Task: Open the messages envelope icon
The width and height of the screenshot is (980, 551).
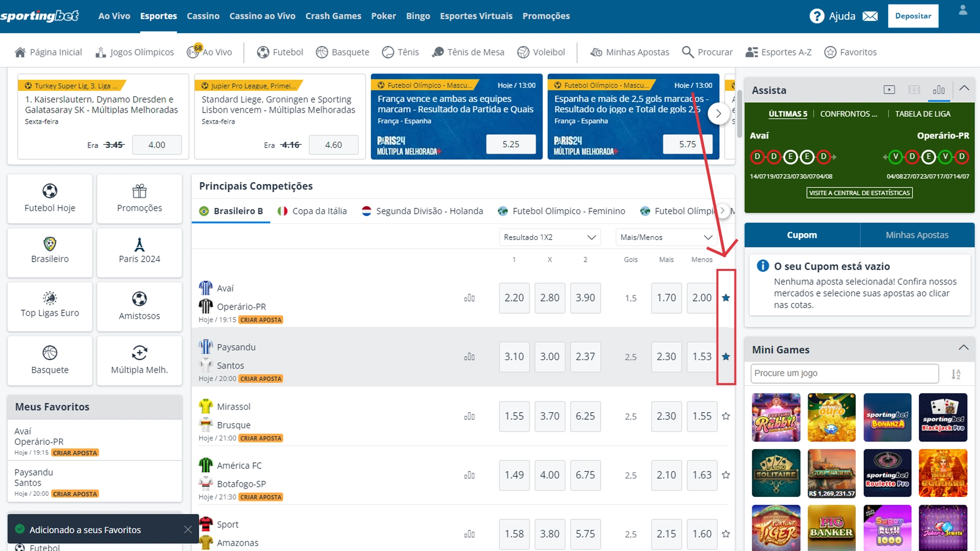Action: (870, 16)
